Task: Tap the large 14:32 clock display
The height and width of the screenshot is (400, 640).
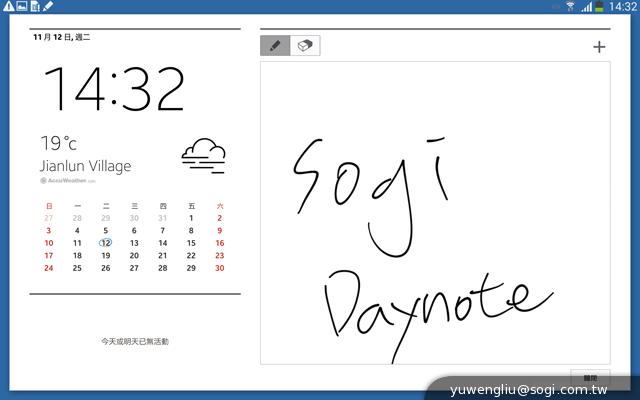Action: click(113, 90)
